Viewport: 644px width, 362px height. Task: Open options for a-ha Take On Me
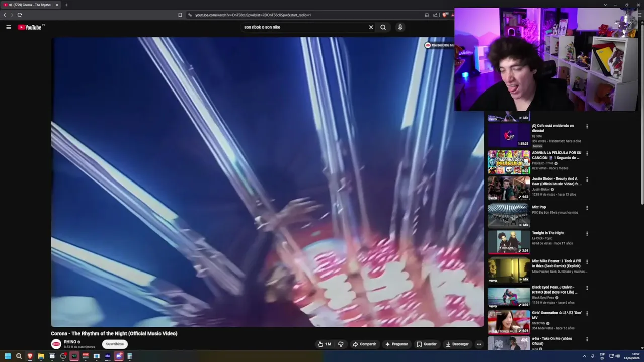click(x=587, y=339)
